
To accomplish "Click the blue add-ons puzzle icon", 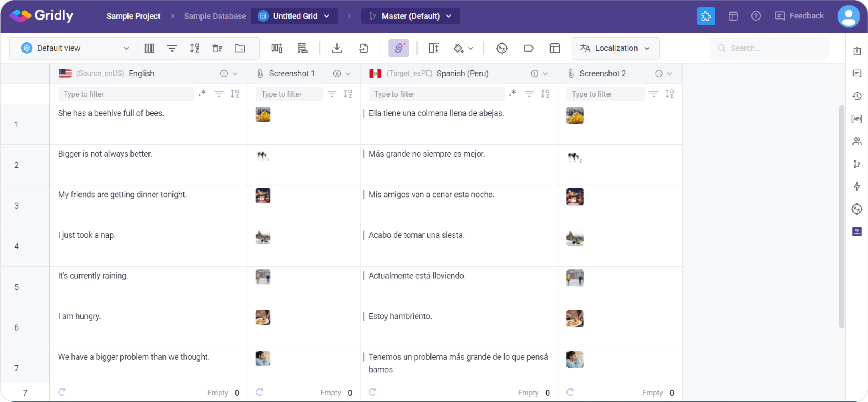I will tap(706, 16).
